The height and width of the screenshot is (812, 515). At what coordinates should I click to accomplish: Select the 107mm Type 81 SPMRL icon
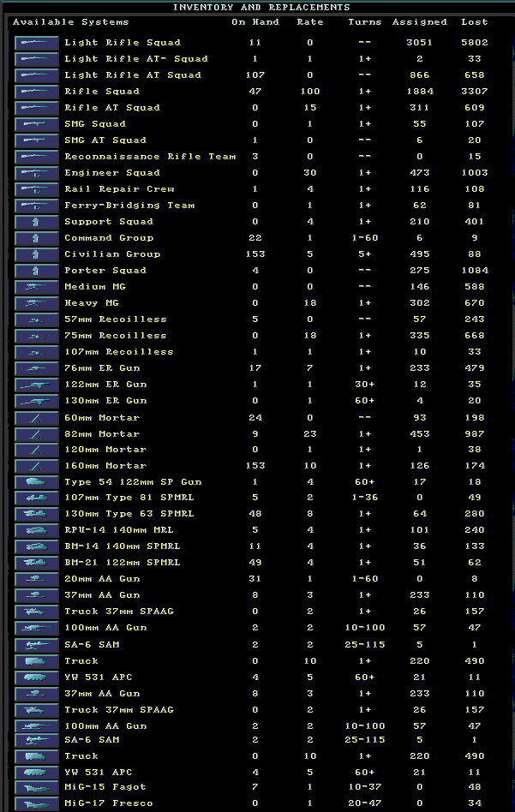[x=36, y=498]
